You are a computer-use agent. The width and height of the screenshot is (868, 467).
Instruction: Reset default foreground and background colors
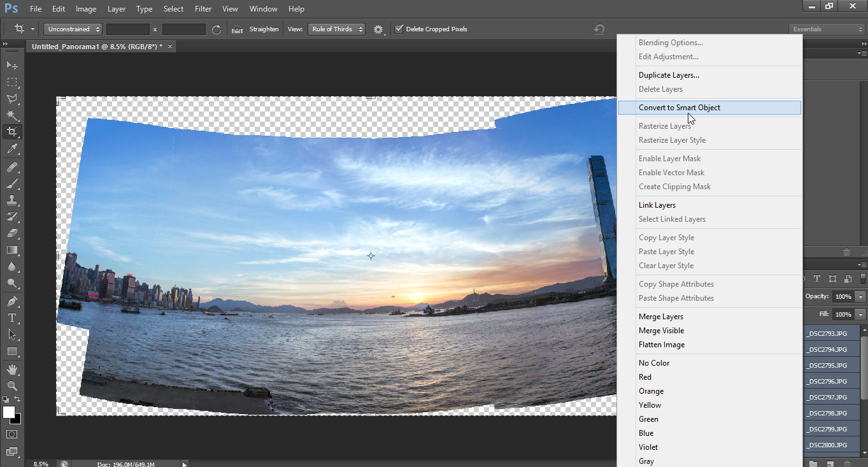point(6,399)
